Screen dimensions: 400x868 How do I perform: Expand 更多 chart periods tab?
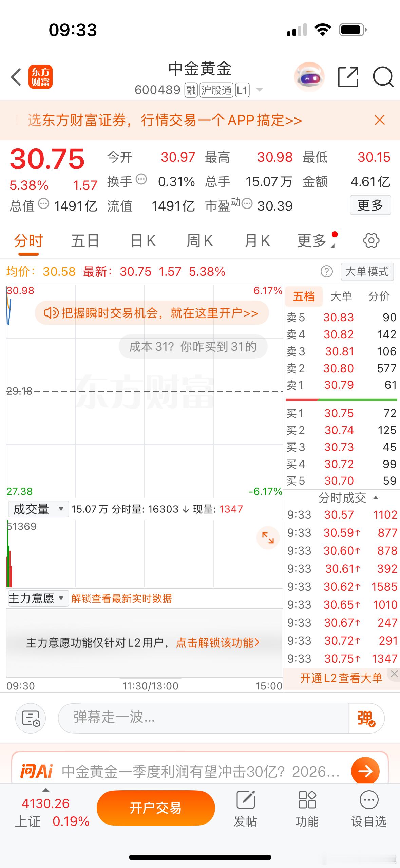317,240
